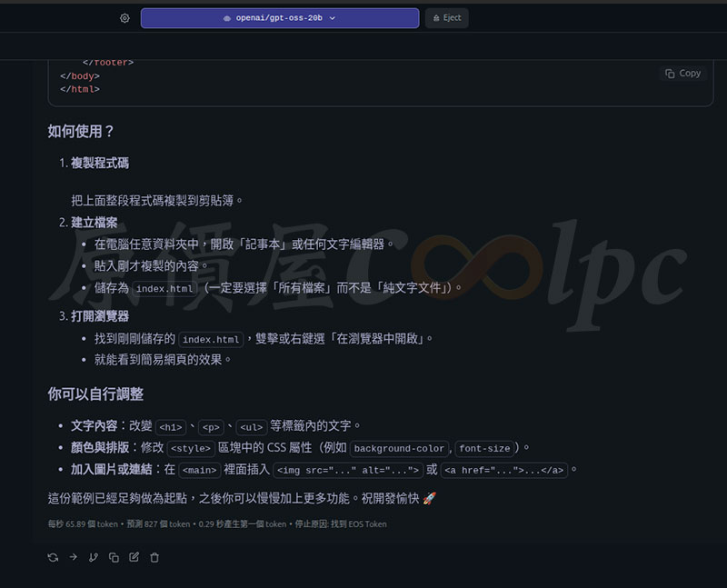727x588 pixels.
Task: Click the token generation stats line
Action: 217,524
